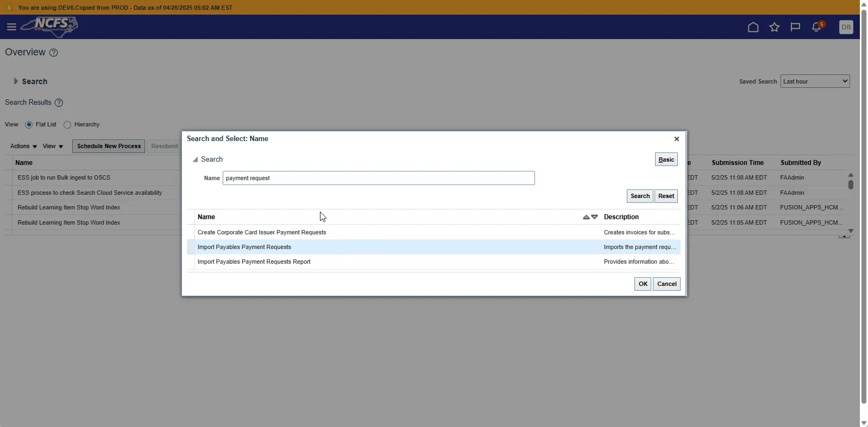868x427 pixels.
Task: Click the 5/2/25 11:05 AM EDT cell
Action: (739, 222)
